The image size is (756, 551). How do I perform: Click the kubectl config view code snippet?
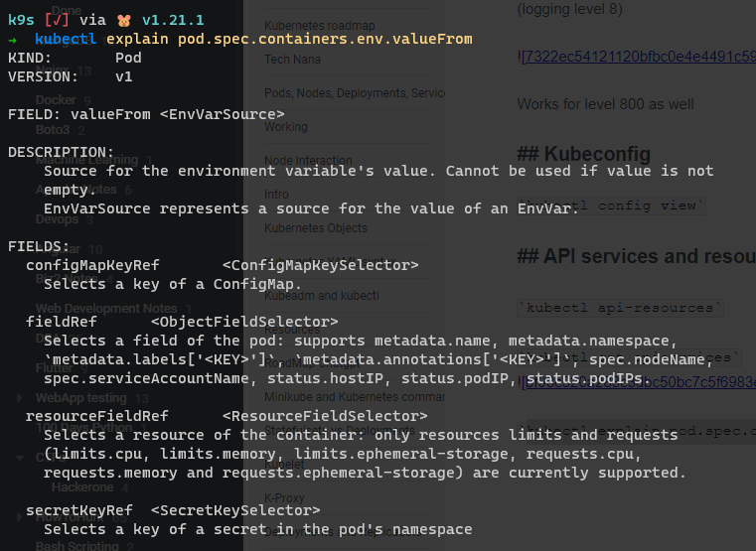pos(611,206)
